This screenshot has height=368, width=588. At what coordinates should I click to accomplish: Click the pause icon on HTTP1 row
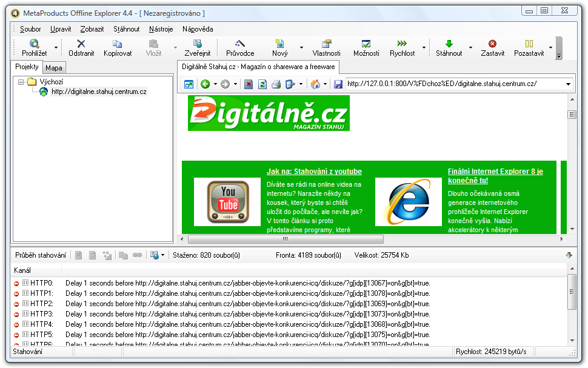click(x=25, y=293)
